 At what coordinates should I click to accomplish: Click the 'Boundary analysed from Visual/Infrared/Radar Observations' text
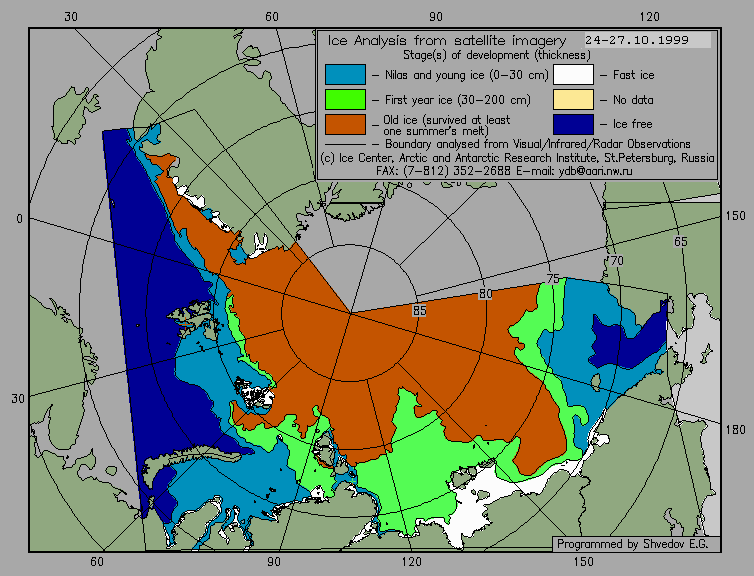tap(538, 144)
